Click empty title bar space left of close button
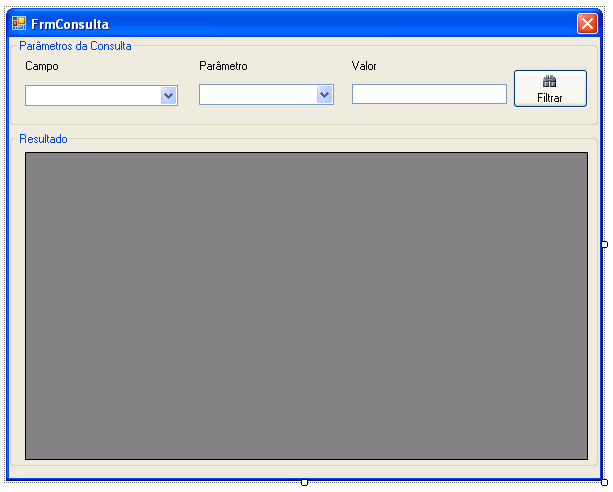Viewport: 613px width, 492px height. coord(350,24)
